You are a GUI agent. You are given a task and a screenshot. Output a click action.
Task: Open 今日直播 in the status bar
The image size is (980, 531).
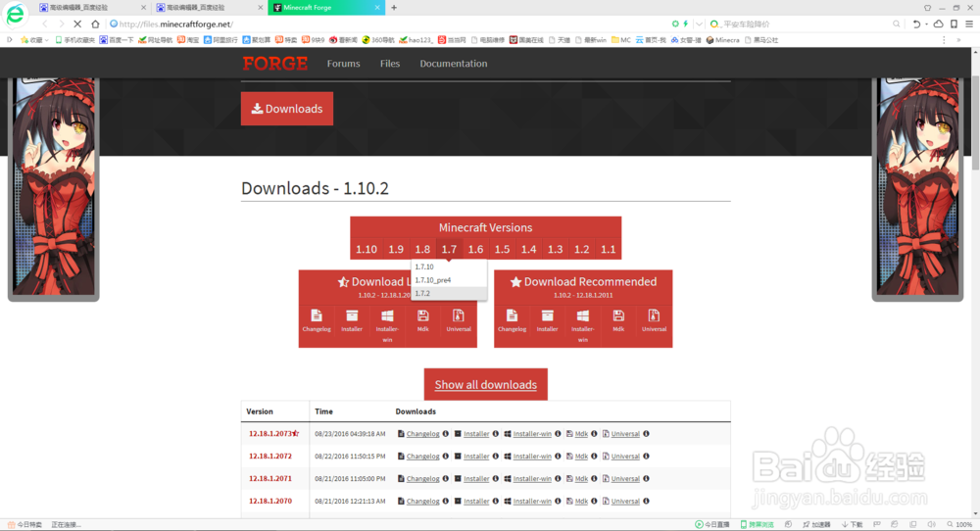tap(712, 525)
